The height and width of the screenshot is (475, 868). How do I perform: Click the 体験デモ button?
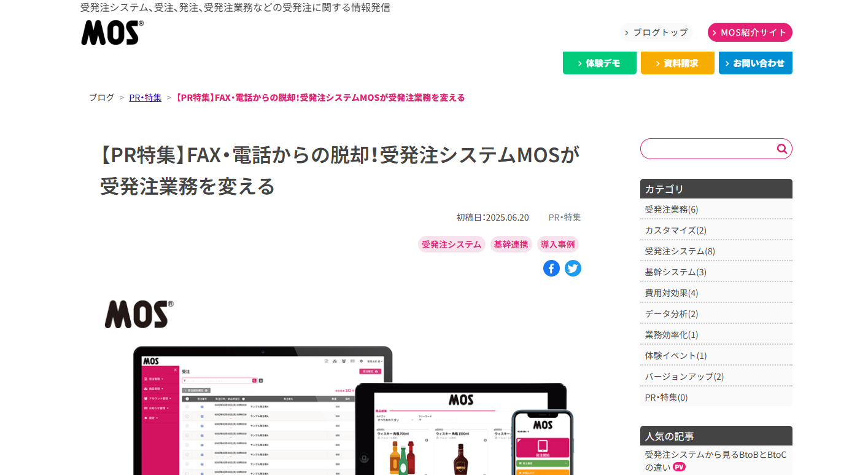click(x=600, y=63)
